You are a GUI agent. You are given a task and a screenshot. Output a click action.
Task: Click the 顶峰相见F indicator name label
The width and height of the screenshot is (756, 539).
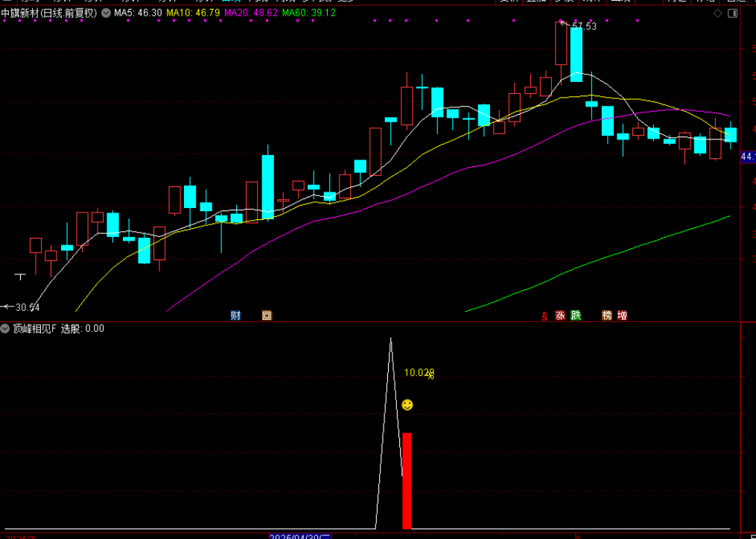point(34,328)
